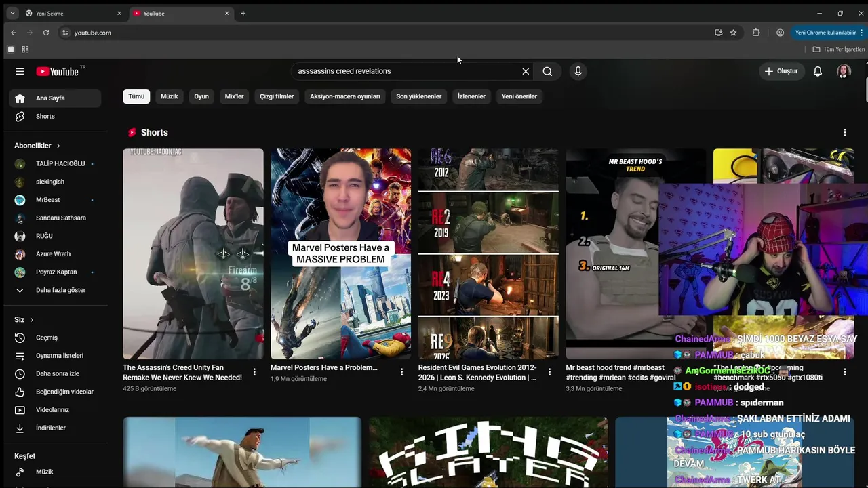
Task: Clear the search box with the X
Action: (x=526, y=71)
